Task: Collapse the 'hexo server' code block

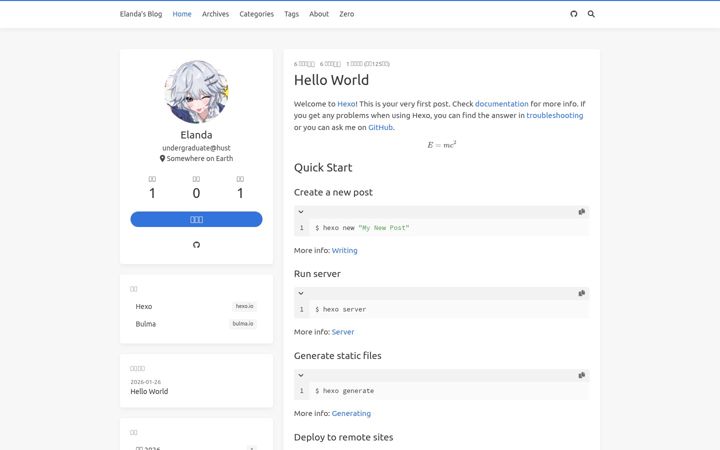Action: pyautogui.click(x=301, y=293)
